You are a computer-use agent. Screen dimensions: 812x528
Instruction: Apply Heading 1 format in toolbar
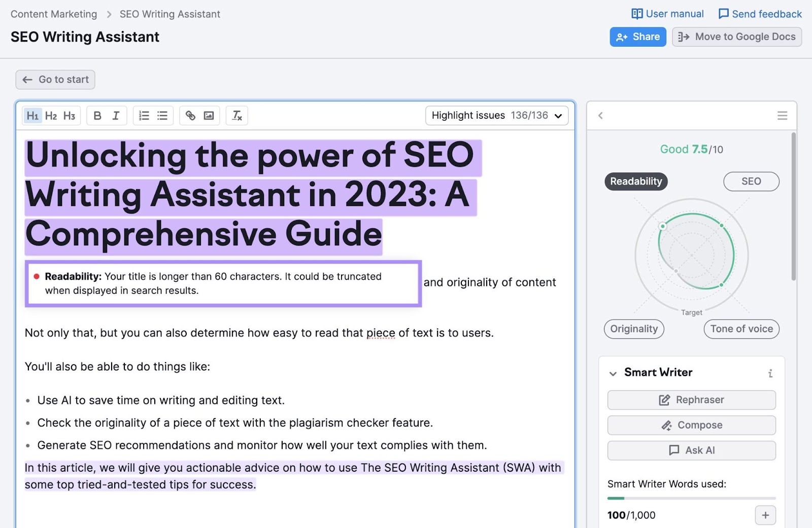32,116
